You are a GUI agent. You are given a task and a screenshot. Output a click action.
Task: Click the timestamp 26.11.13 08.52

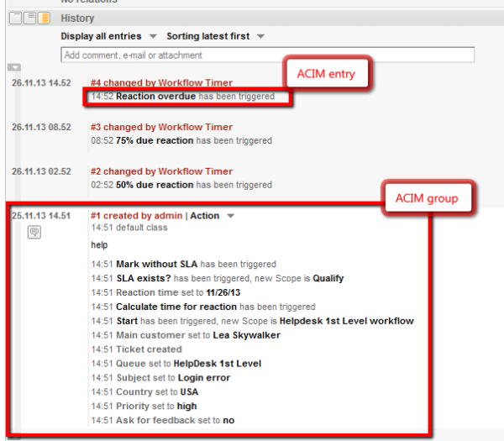pyautogui.click(x=41, y=128)
